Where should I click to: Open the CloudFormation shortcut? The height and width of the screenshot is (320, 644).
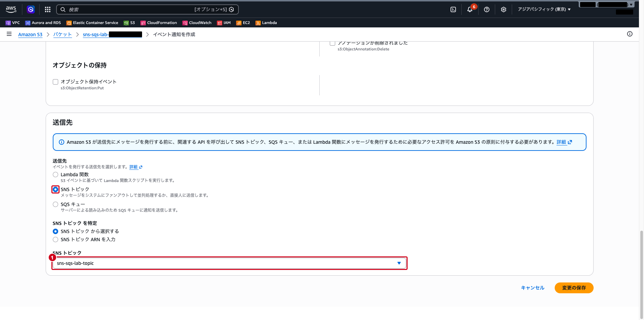(159, 23)
